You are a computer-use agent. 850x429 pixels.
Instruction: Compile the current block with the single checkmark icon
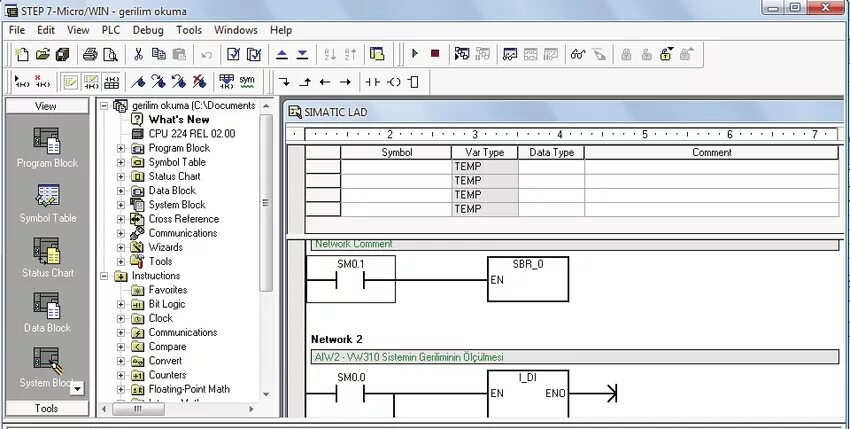click(233, 54)
